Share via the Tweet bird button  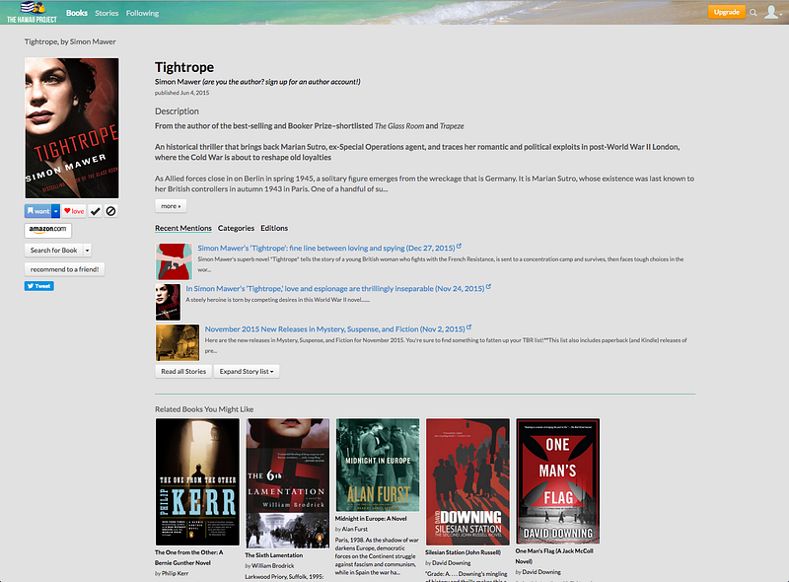click(39, 286)
